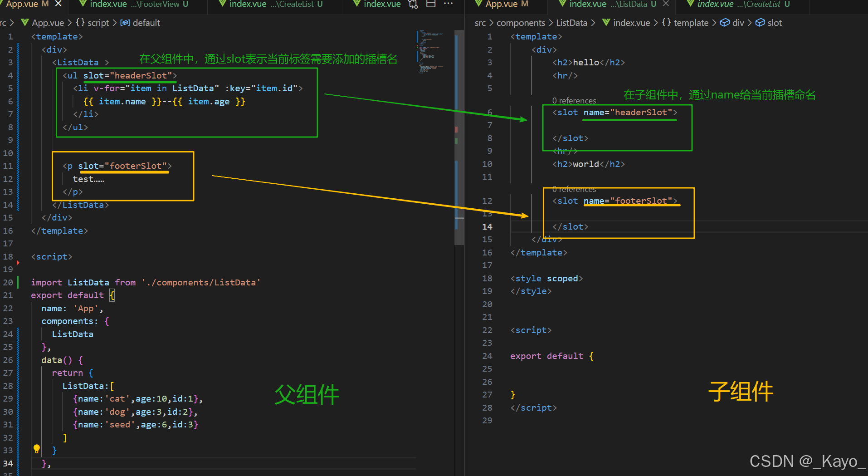Click name="headerSlot" in right editor
Screen dimensions: 868x476
pos(628,112)
